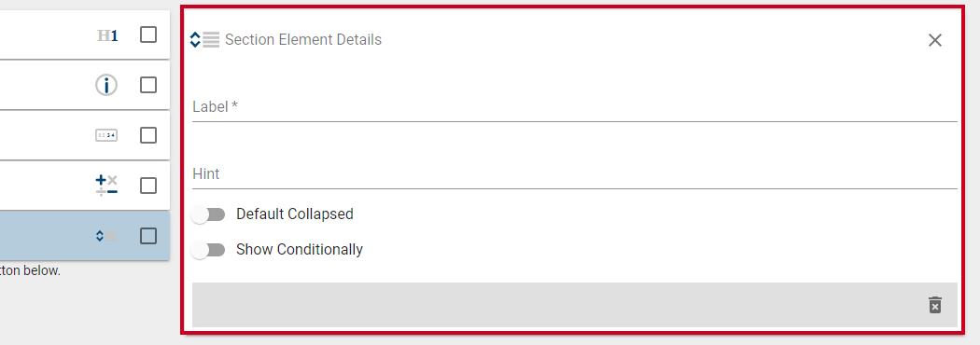Delete the section element with trash icon
980x345 pixels.
[934, 305]
